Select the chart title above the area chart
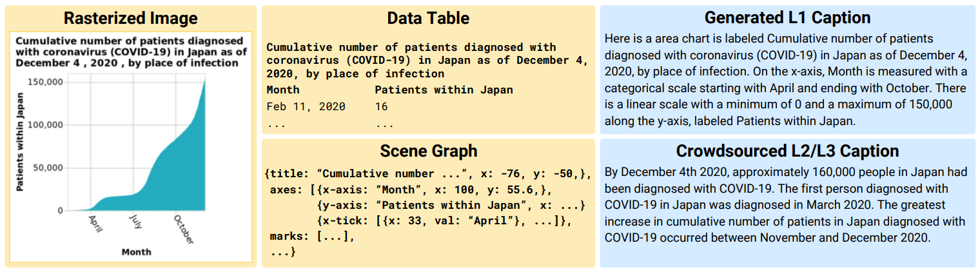This screenshot has height=272, width=980. (x=130, y=52)
